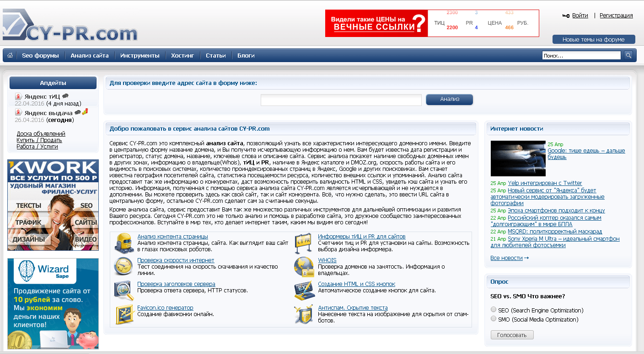Click the WHOIS globe icon
This screenshot has height=354, width=644.
(304, 266)
